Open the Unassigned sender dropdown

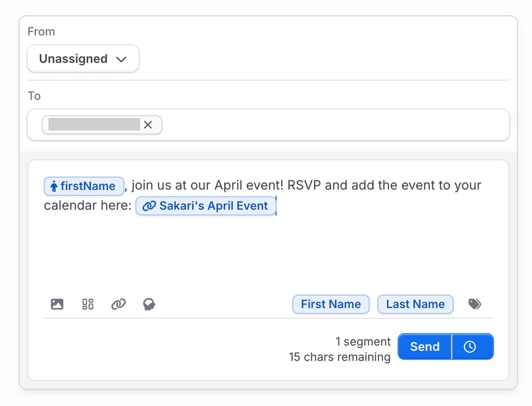pyautogui.click(x=83, y=58)
